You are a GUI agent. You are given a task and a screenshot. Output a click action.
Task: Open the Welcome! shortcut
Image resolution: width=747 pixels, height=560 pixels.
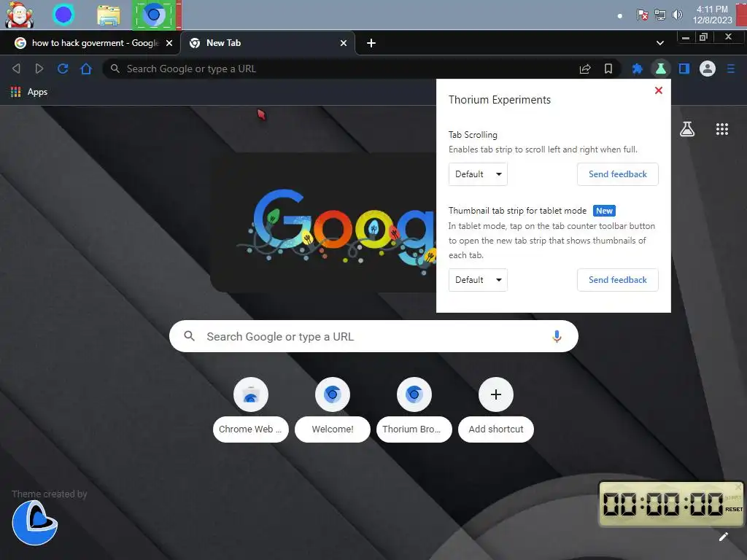tap(333, 410)
